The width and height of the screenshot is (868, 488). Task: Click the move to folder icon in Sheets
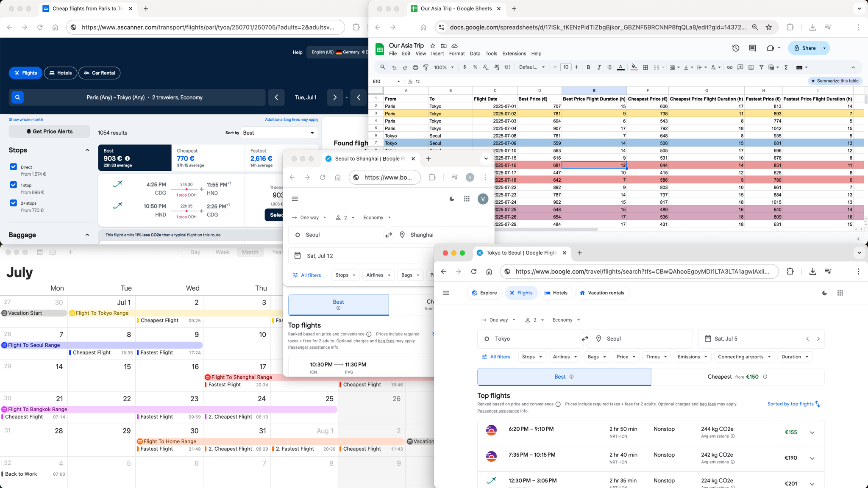pos(443,46)
